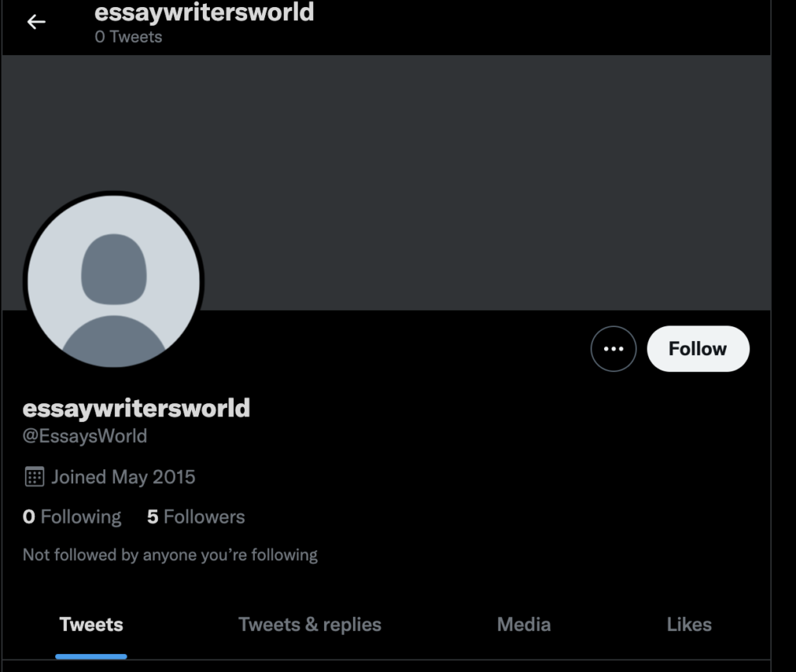
Task: View the 5 Followers list
Action: (196, 517)
